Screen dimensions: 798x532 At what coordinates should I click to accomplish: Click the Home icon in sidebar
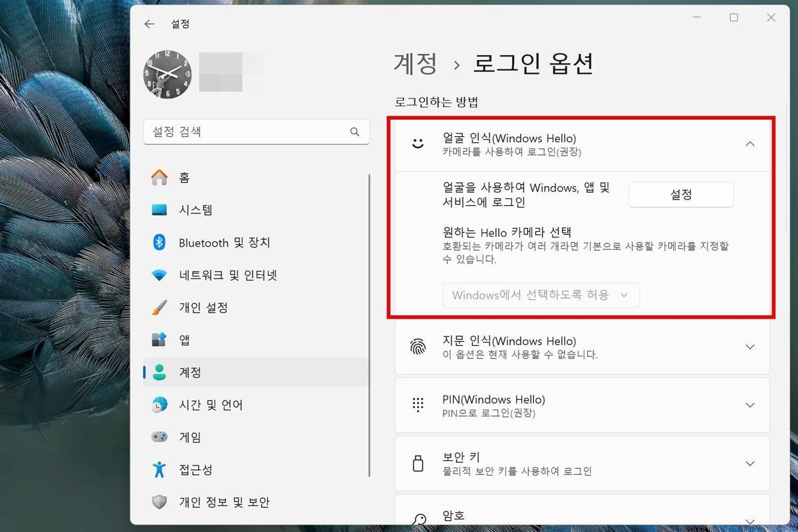tap(160, 178)
